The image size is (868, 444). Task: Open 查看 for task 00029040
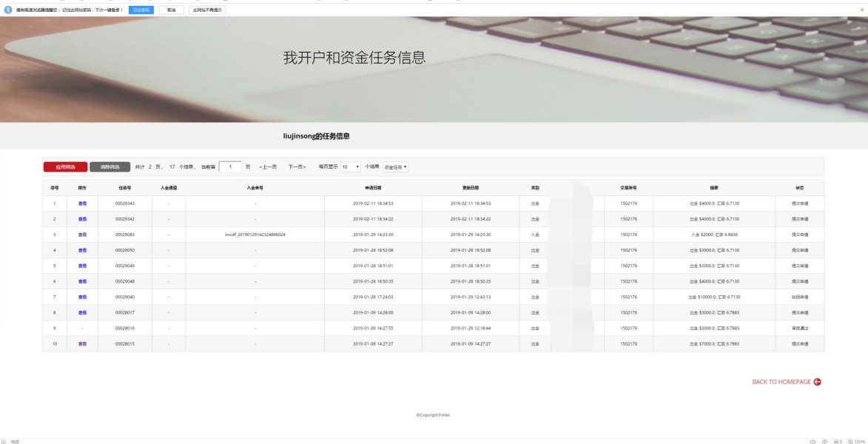coord(82,297)
